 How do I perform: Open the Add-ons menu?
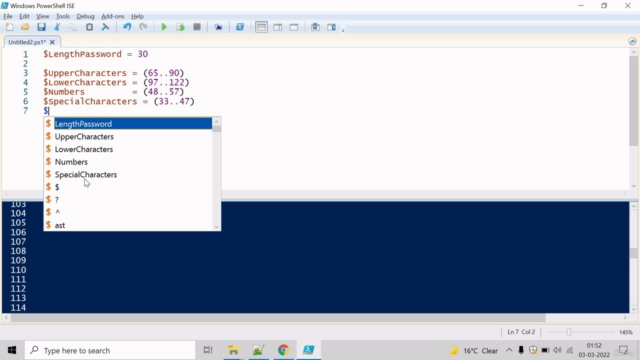pos(113,16)
